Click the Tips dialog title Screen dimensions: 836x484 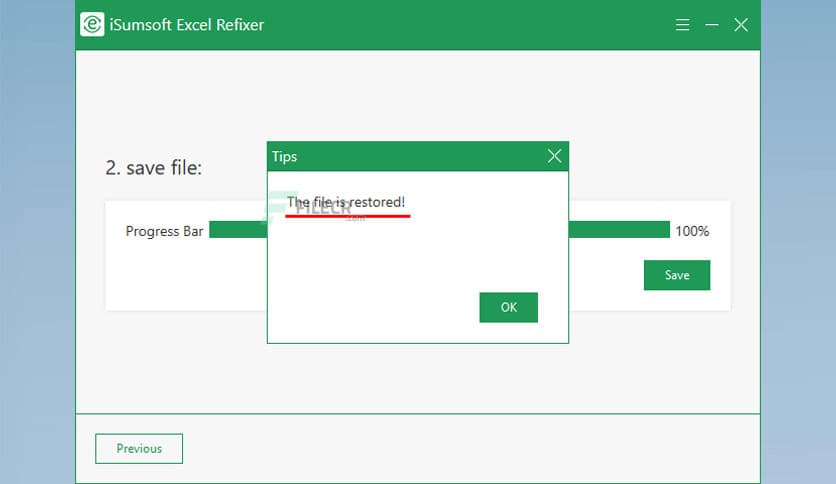(284, 157)
